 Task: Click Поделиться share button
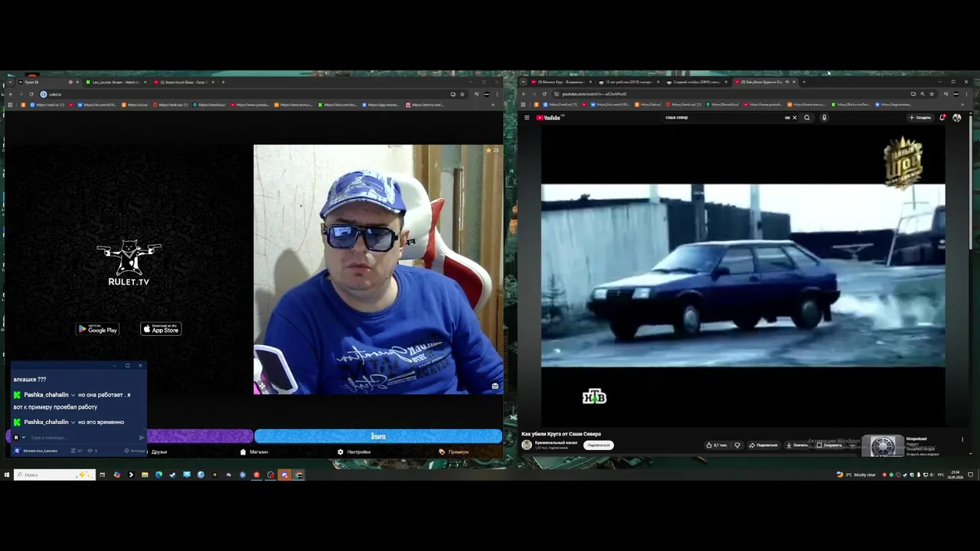[763, 445]
